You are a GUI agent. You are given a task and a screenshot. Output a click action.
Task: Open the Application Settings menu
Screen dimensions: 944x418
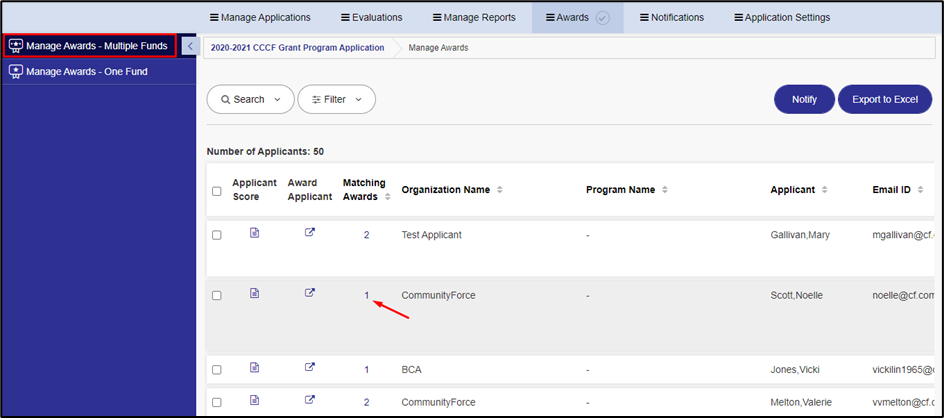782,17
